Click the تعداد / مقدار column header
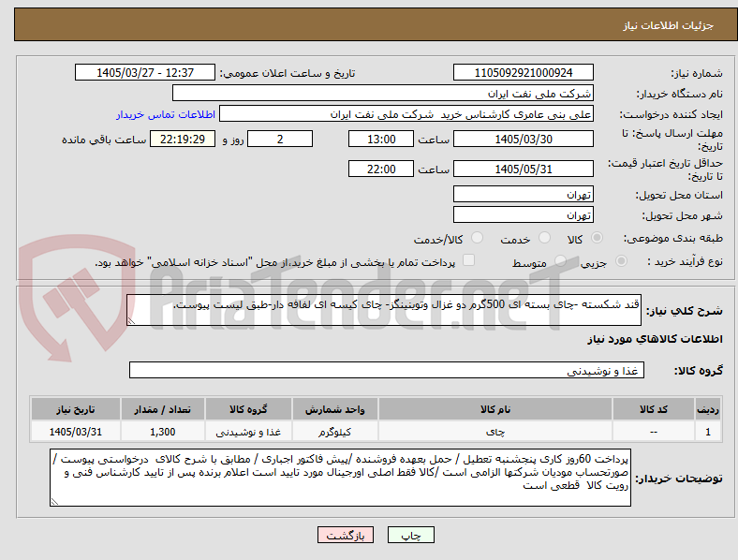This screenshot has height=560, width=738. [162, 409]
